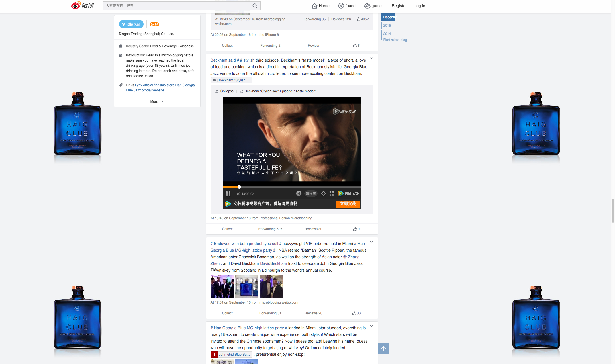Click the # stylish hashtag in the Beckham post
The height and width of the screenshot is (364, 615).
pyautogui.click(x=247, y=60)
